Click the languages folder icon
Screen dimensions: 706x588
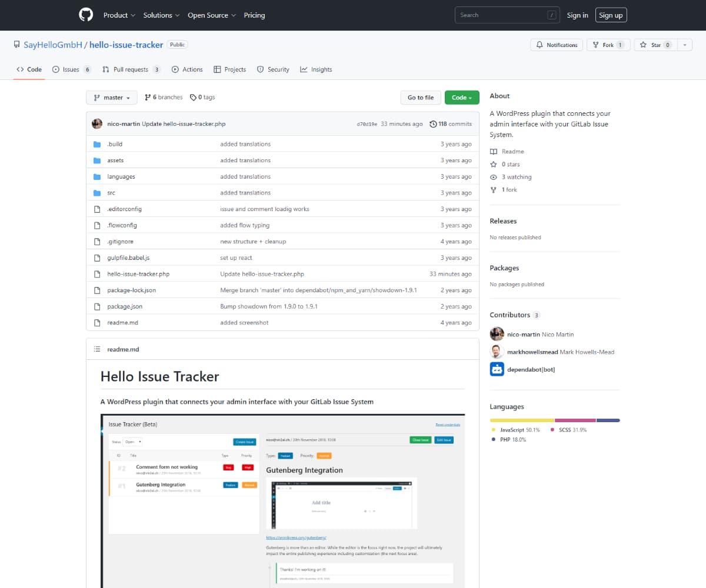click(98, 176)
